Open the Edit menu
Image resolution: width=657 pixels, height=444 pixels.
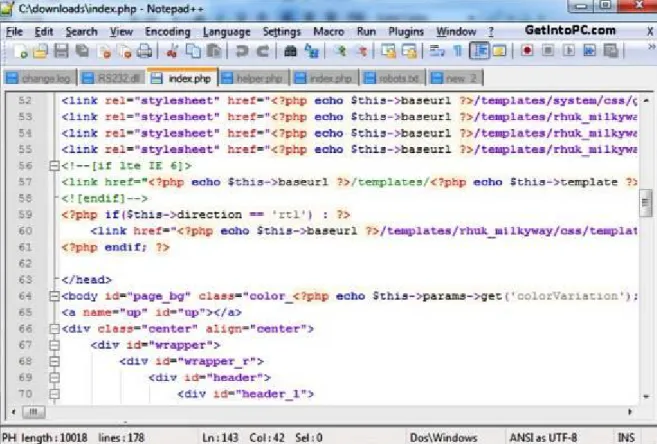coord(44,32)
